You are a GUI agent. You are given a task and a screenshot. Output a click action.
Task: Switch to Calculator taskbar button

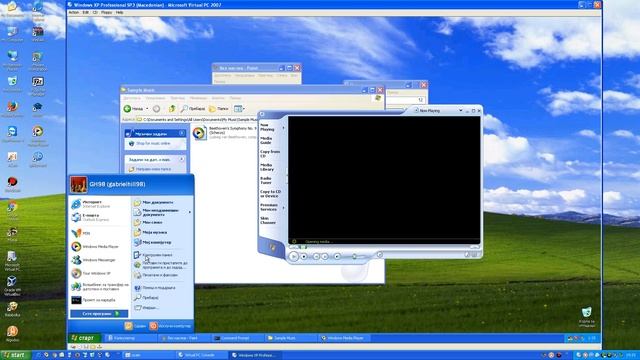(x=130, y=338)
